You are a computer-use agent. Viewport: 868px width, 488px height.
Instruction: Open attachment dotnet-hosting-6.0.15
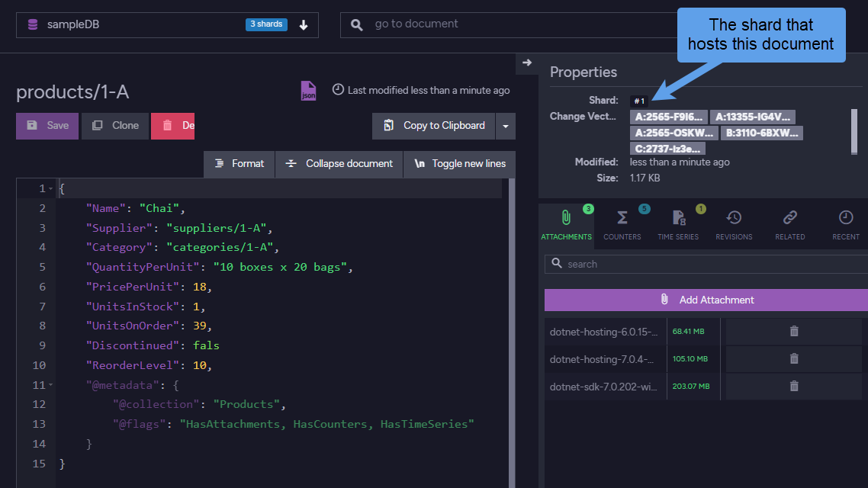click(x=603, y=332)
